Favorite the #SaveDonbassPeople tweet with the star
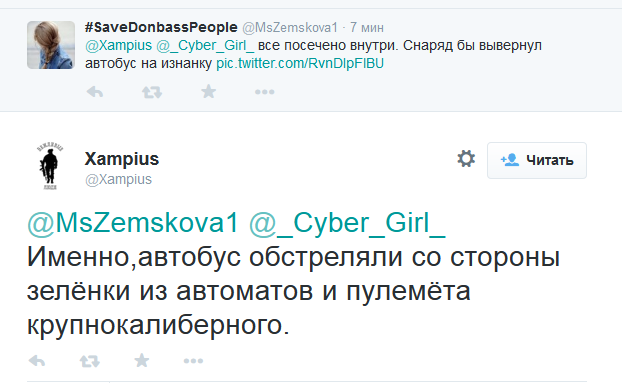622x383 pixels. [209, 92]
